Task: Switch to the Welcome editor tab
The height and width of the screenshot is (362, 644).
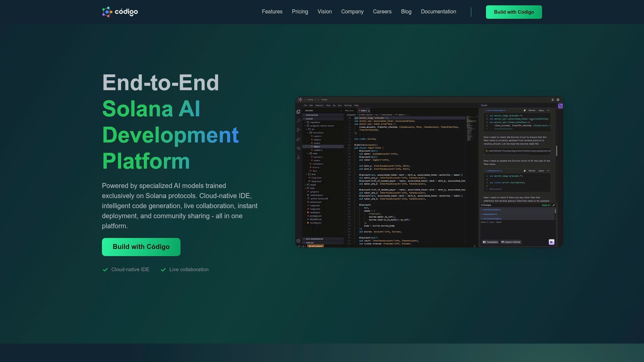Action: tap(349, 111)
